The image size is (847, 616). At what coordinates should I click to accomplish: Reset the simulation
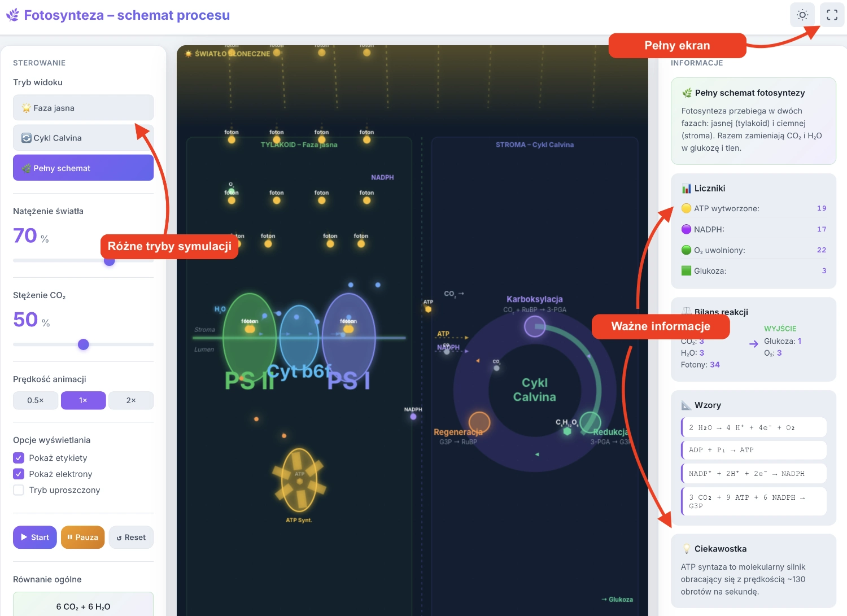pos(131,538)
